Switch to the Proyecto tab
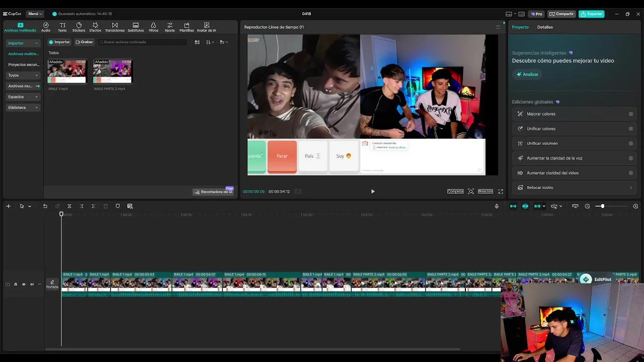 click(x=520, y=27)
